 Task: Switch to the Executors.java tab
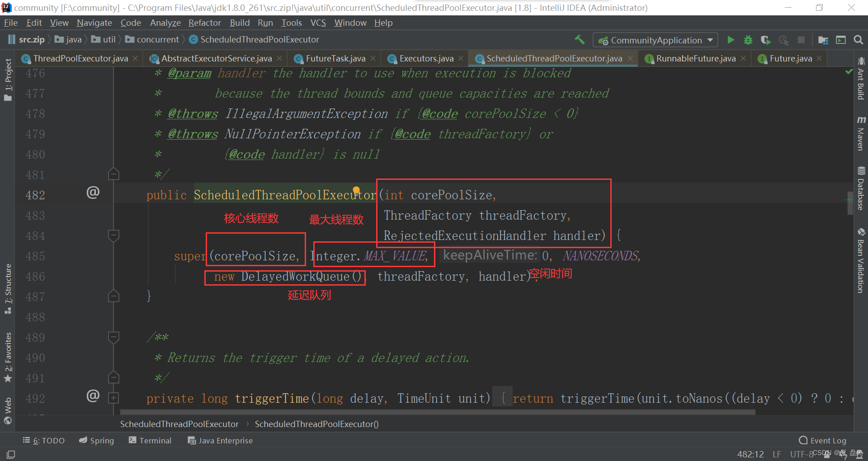426,58
